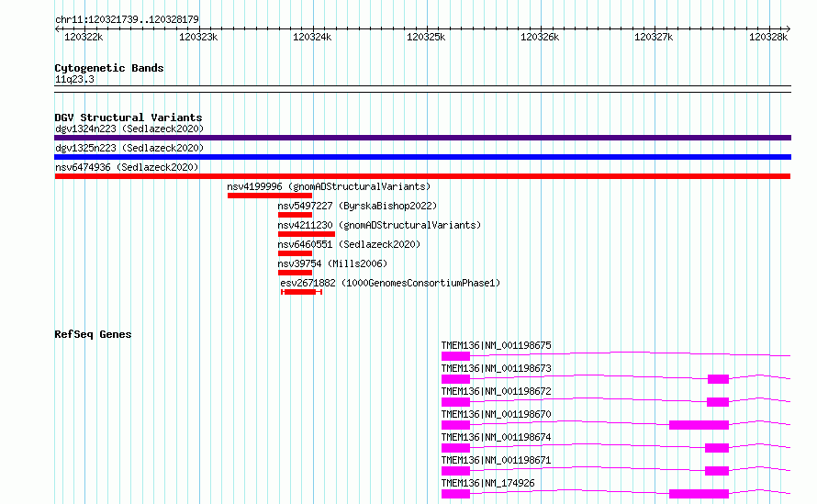Select the wide second exon of NM_001198670
The height and width of the screenshot is (504, 817).
pos(699,425)
